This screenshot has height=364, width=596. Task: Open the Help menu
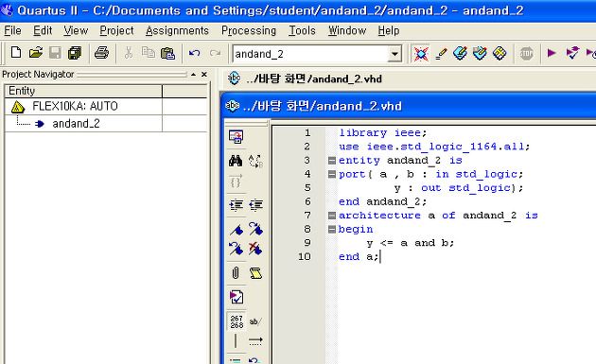click(x=389, y=30)
